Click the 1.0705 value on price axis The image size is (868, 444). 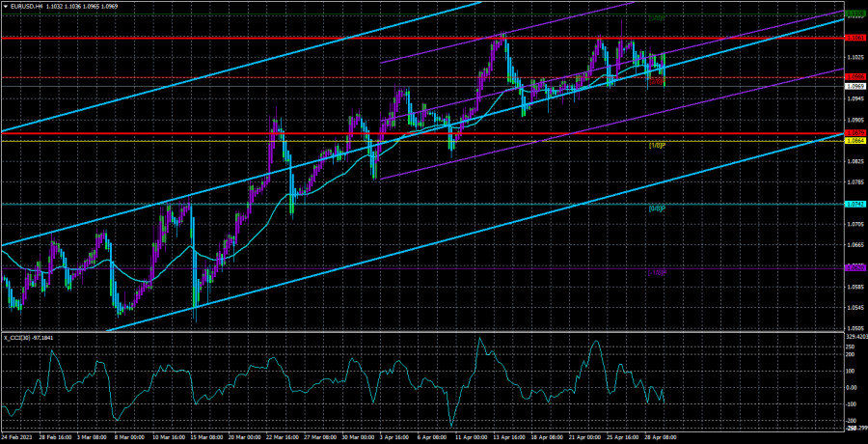pos(854,224)
